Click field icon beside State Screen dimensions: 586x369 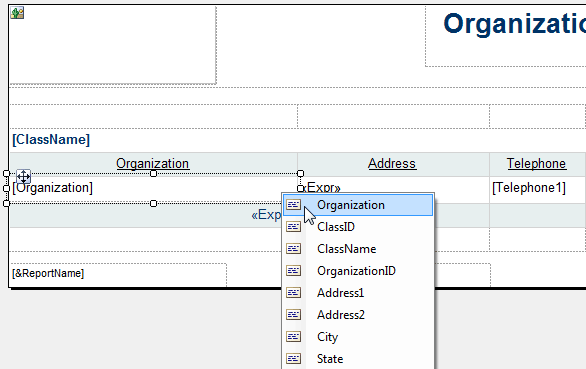293,359
